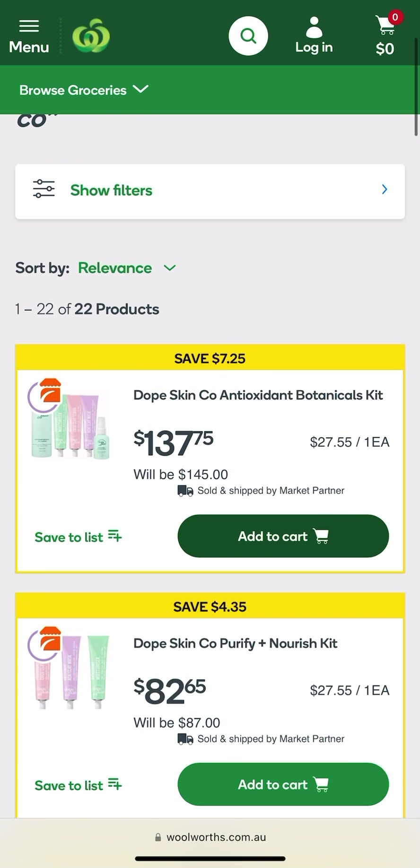Viewport: 420px width, 868px height.
Task: Open Dope Skin Co Purify + Nourish Kit title
Action: tap(235, 643)
